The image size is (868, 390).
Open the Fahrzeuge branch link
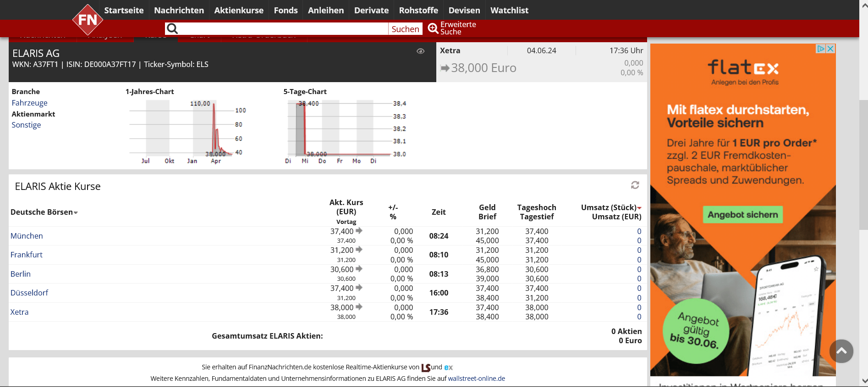tap(29, 103)
